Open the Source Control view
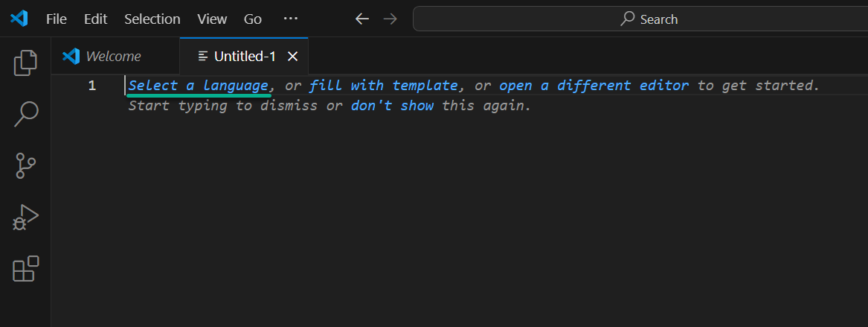The image size is (868, 327). pyautogui.click(x=25, y=165)
